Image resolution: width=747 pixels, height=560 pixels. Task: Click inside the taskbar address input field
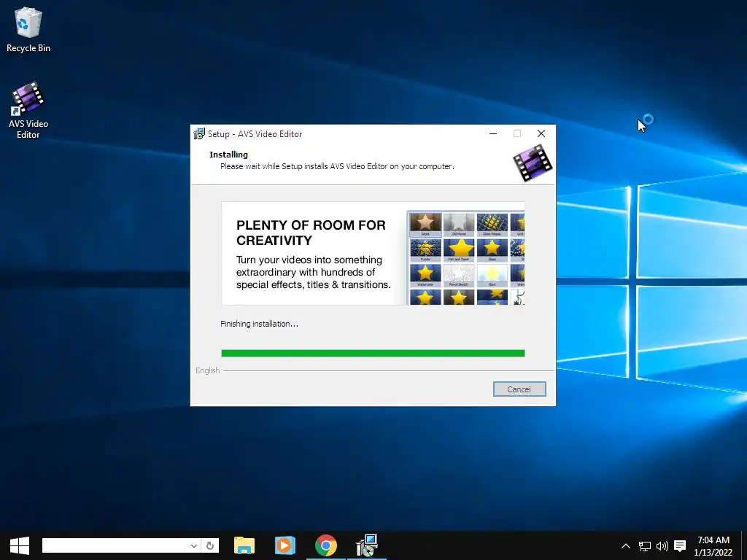[115, 545]
